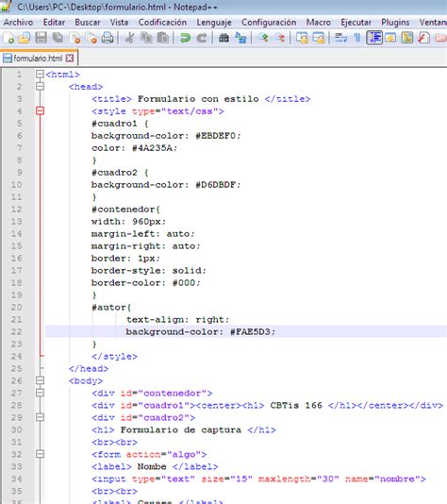Screen dimensions: 447x504
Task: Click the 'margin-left: auto;' line
Action: pos(143,234)
